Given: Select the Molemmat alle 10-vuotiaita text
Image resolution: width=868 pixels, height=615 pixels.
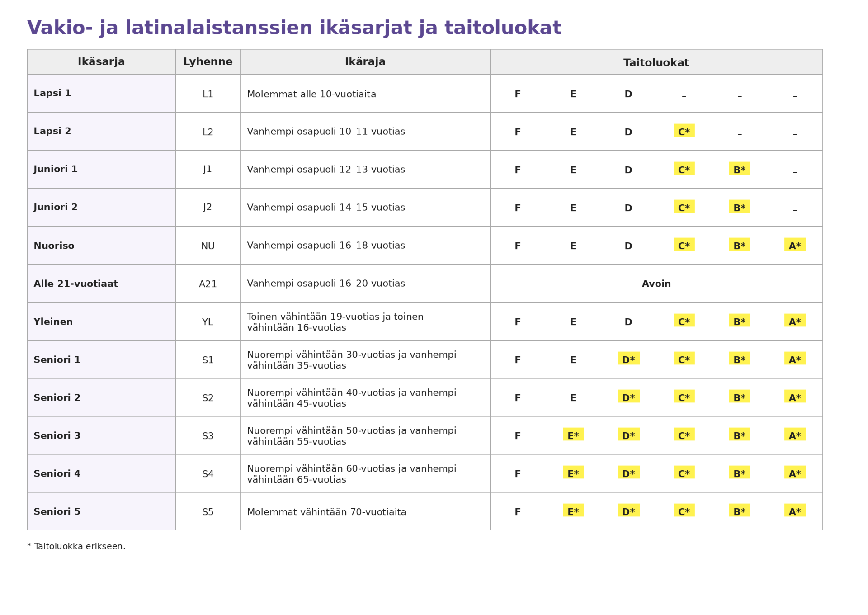Looking at the screenshot, I should (x=311, y=94).
